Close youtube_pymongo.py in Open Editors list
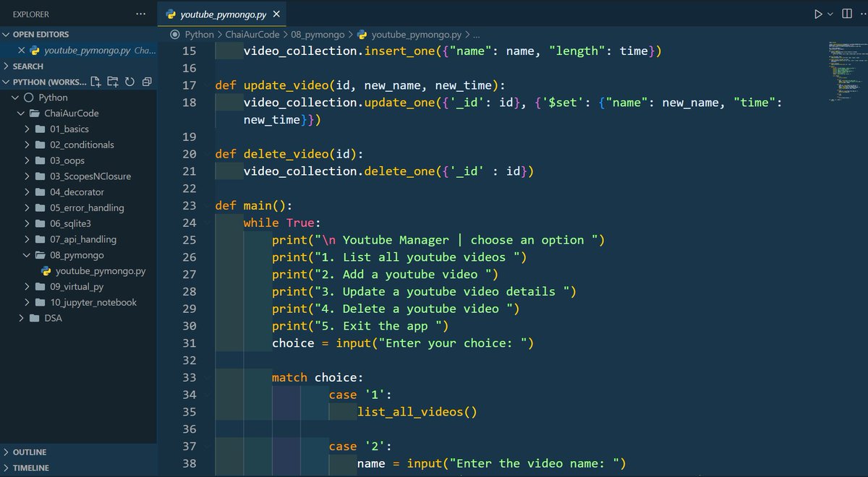 click(x=22, y=51)
